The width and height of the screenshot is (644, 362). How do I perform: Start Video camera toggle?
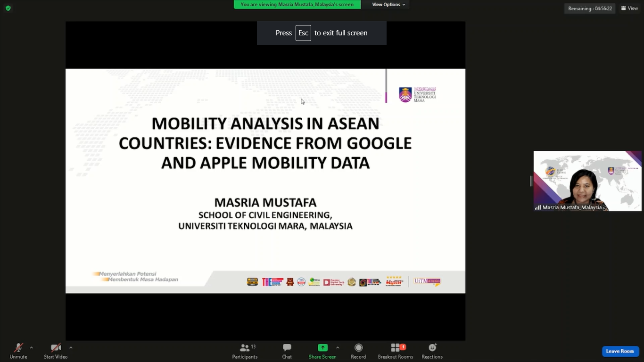(x=56, y=351)
